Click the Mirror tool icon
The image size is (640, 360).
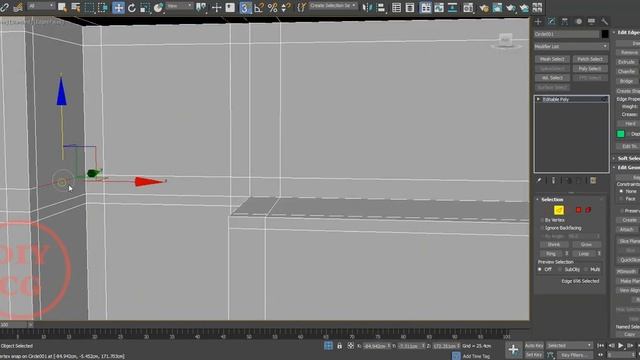367,7
